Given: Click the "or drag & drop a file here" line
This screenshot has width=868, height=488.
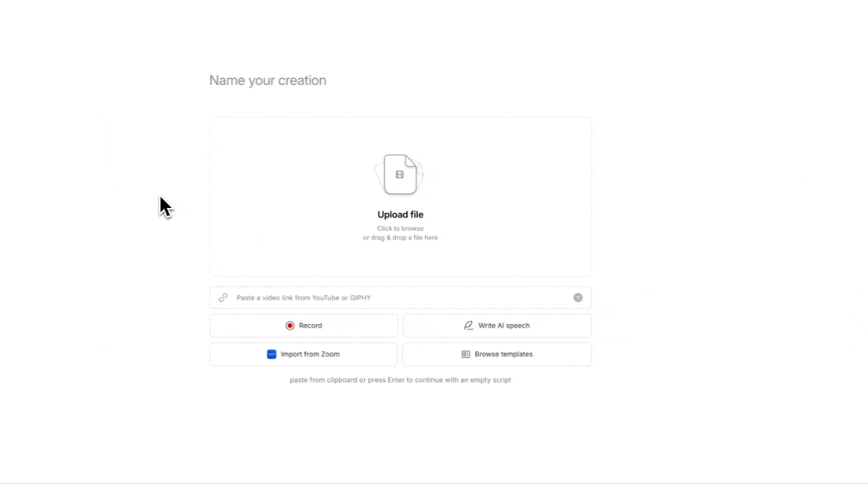Looking at the screenshot, I should pyautogui.click(x=400, y=238).
